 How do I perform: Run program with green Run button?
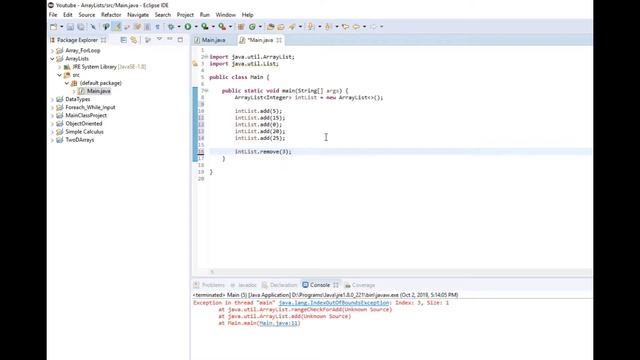188,27
